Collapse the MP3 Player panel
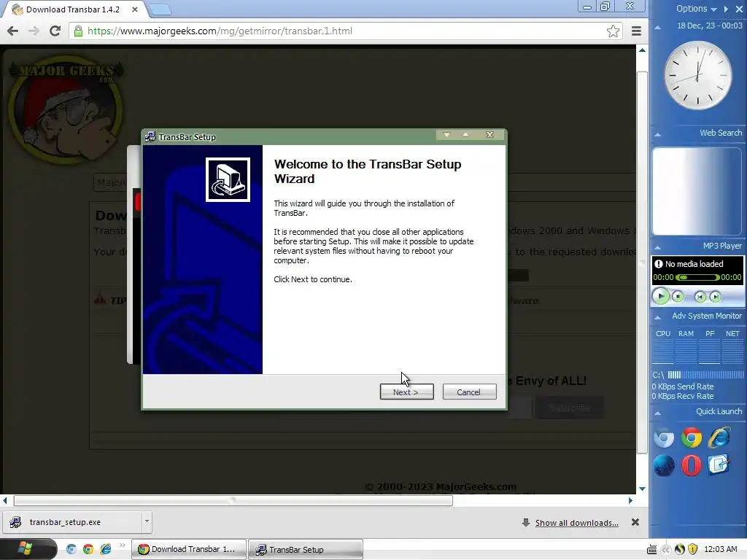The image size is (747, 560). point(657,247)
